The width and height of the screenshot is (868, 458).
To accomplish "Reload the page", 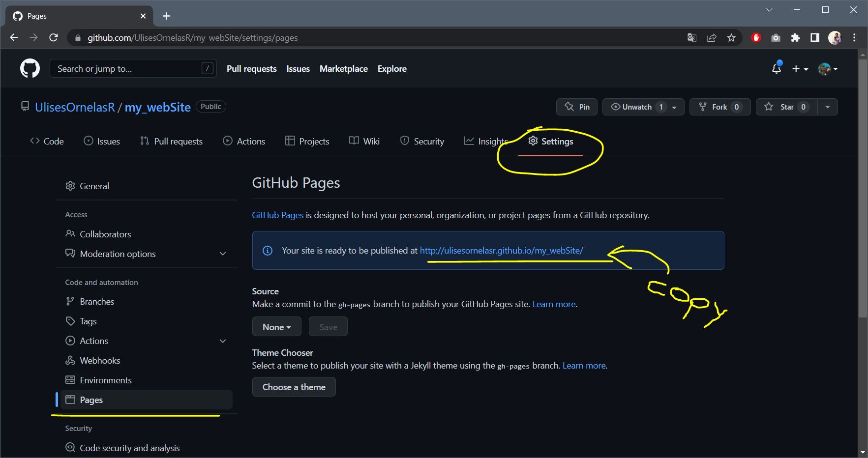I will [x=54, y=38].
